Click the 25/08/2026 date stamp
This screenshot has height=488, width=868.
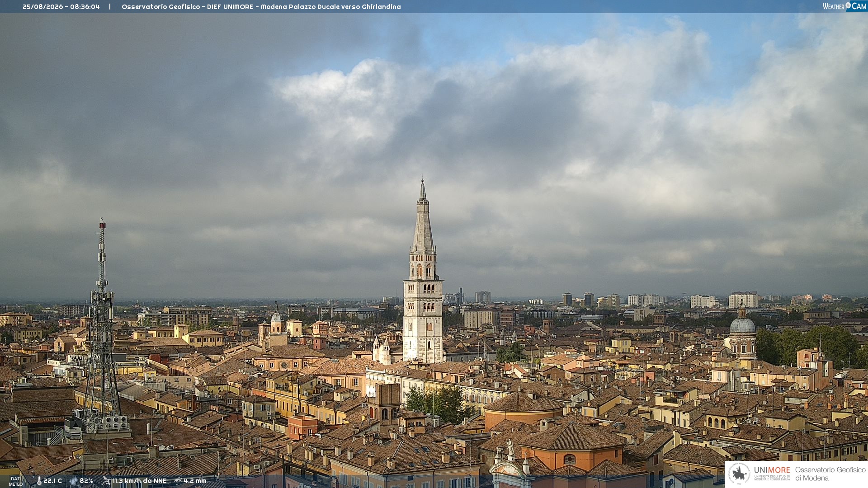point(42,7)
